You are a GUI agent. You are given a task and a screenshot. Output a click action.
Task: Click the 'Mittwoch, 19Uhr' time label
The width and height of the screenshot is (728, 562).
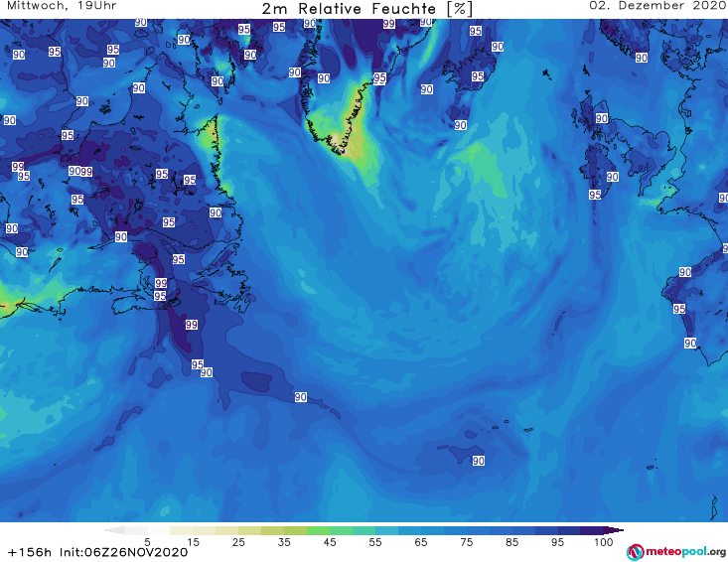tap(62, 6)
